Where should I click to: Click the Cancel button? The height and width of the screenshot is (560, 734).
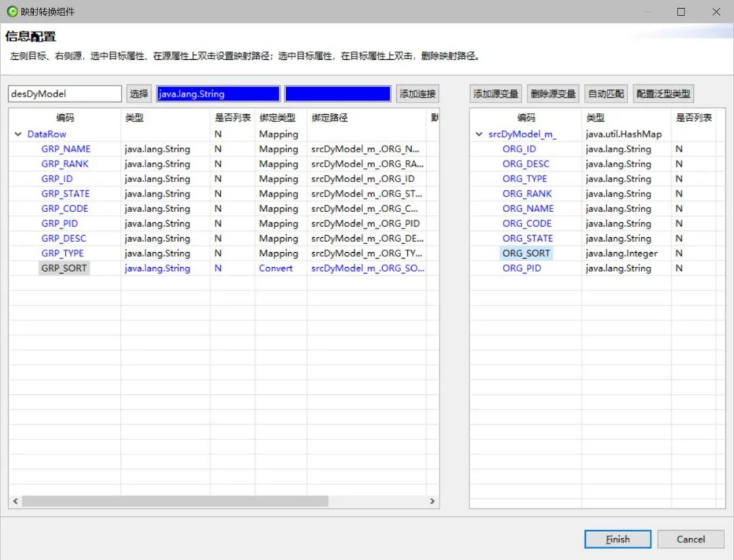[691, 539]
